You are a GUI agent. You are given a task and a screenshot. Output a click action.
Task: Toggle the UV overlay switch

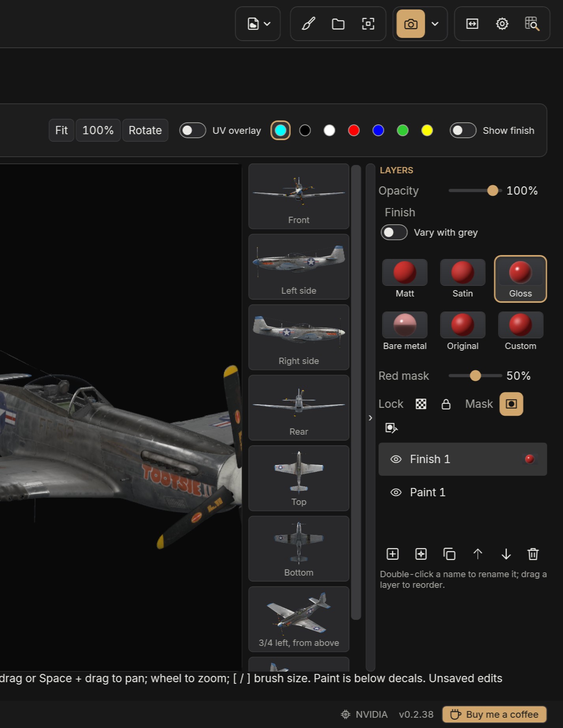tap(193, 130)
